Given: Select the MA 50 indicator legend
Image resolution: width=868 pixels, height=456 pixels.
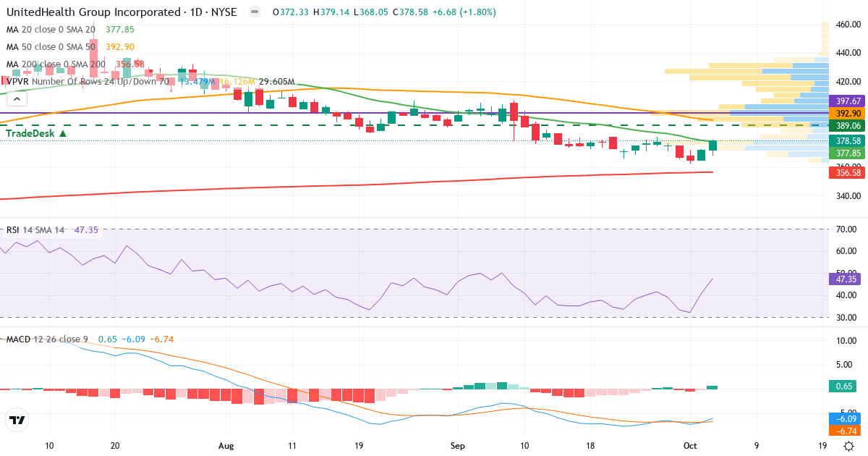Looking at the screenshot, I should click(x=51, y=47).
